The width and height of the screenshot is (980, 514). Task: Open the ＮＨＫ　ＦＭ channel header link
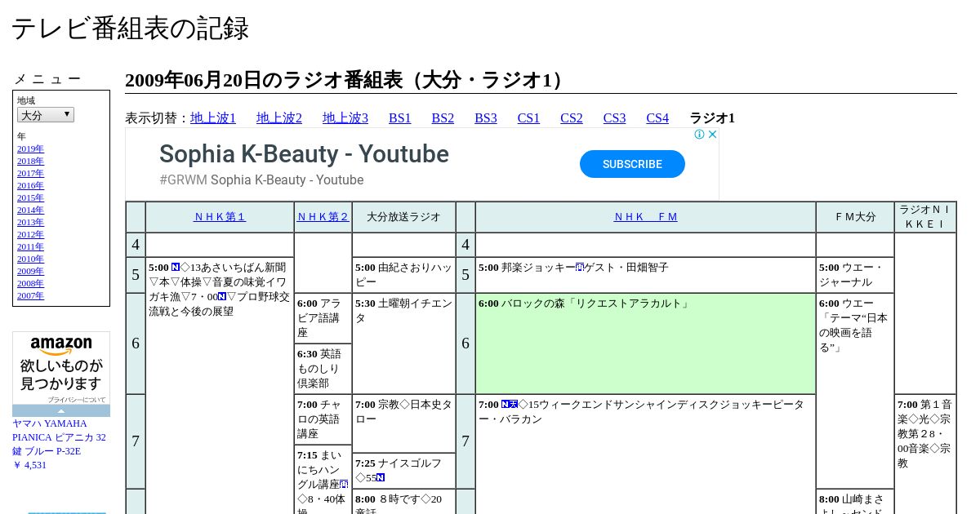coord(645,217)
